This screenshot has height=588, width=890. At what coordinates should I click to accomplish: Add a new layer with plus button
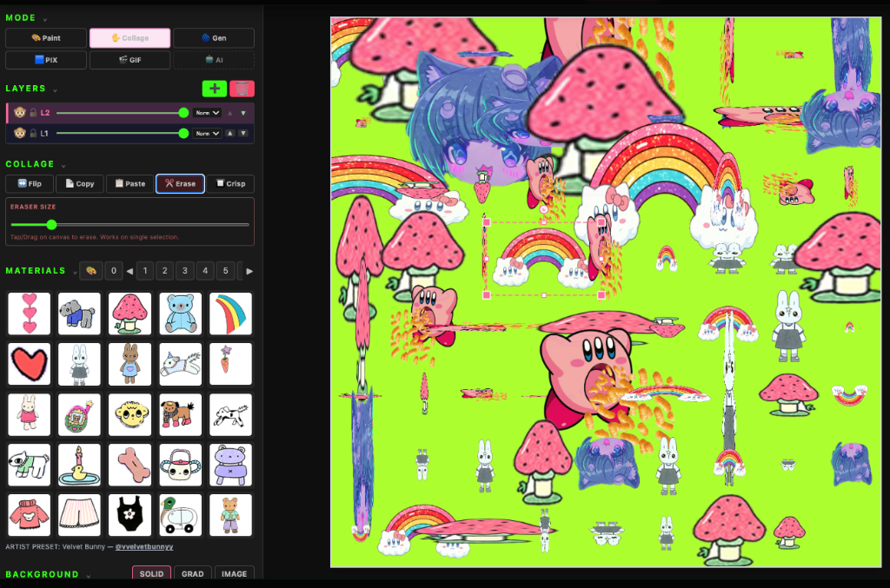214,89
